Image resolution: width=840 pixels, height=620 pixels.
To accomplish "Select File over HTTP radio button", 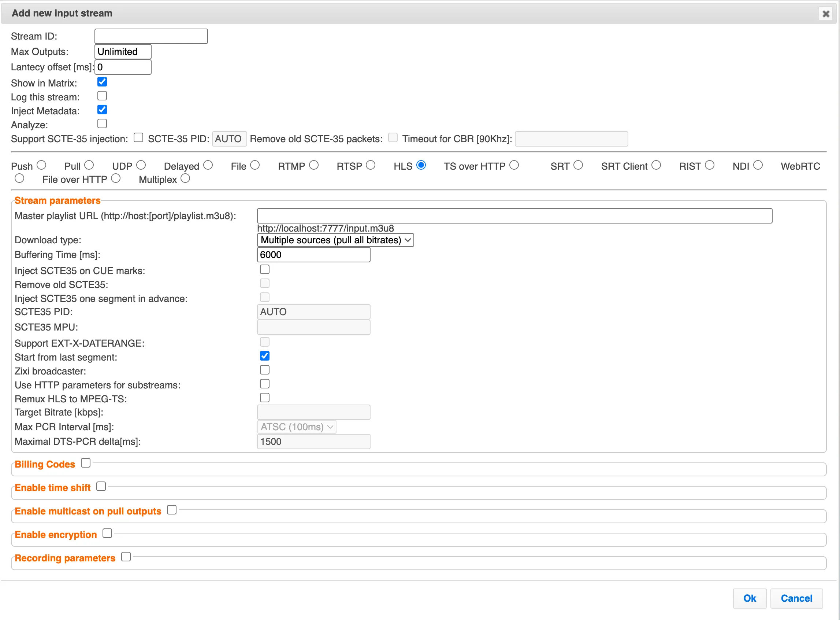I will pos(116,178).
